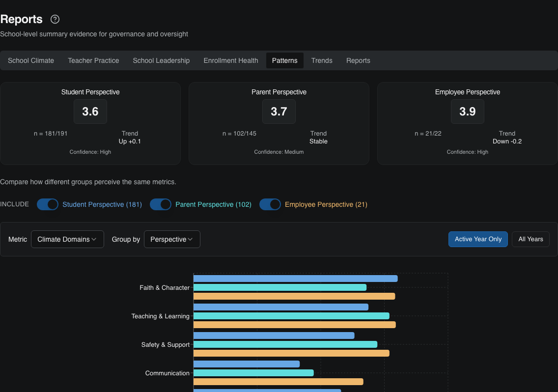Click the Student Perspective score 3.6
Screen dimensions: 558x392
pos(90,112)
